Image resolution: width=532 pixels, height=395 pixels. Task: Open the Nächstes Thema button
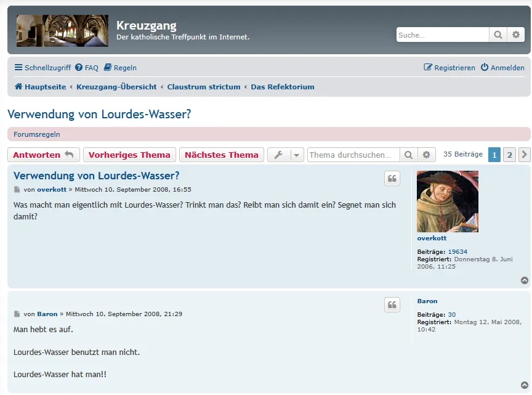(222, 155)
